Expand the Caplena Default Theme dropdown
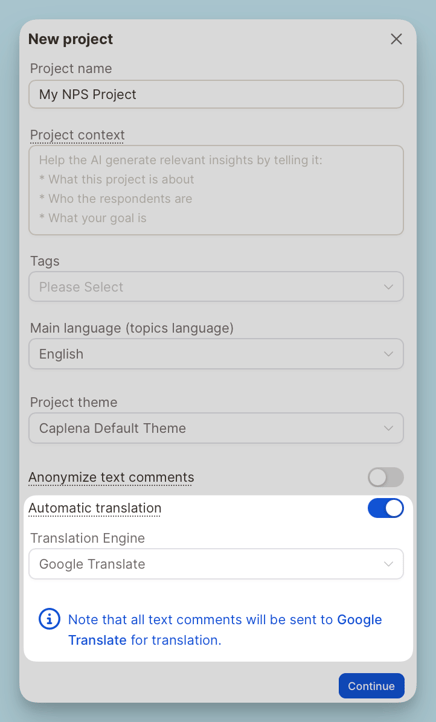This screenshot has width=436, height=722. click(216, 428)
